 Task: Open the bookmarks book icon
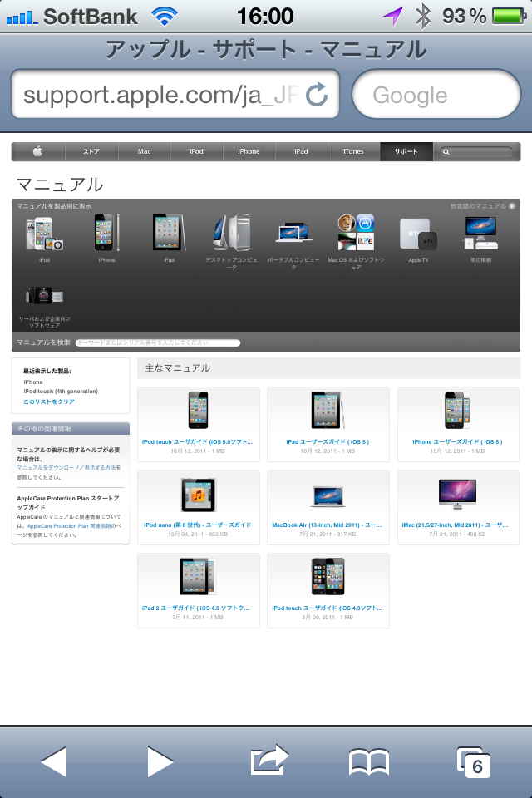coord(368,762)
